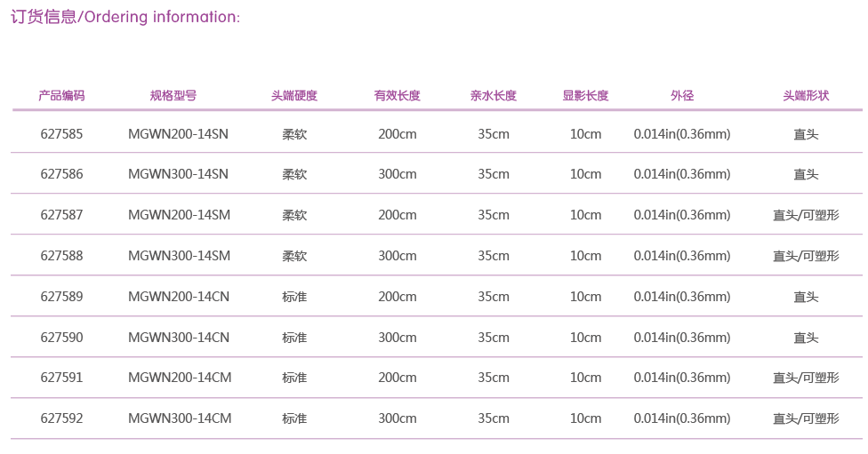
Task: Select product code 627592
Action: [x=61, y=418]
